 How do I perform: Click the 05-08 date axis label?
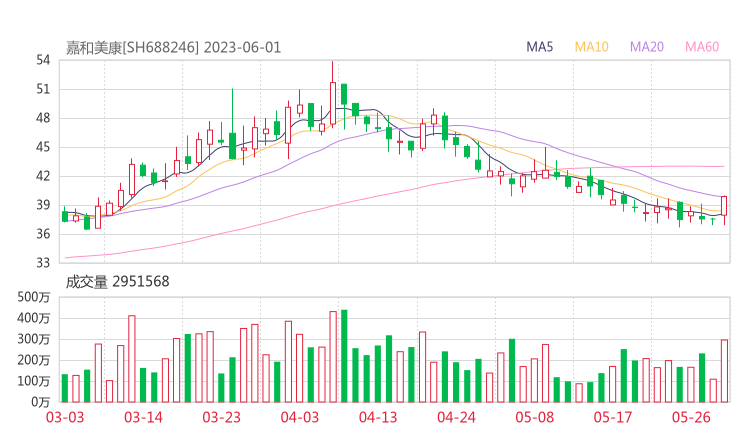534,417
